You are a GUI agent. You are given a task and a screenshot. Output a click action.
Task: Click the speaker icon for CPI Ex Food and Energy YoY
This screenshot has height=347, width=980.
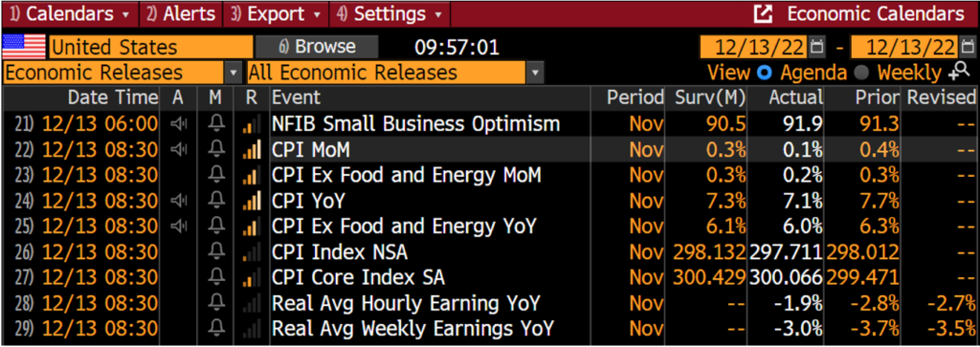coord(179,226)
